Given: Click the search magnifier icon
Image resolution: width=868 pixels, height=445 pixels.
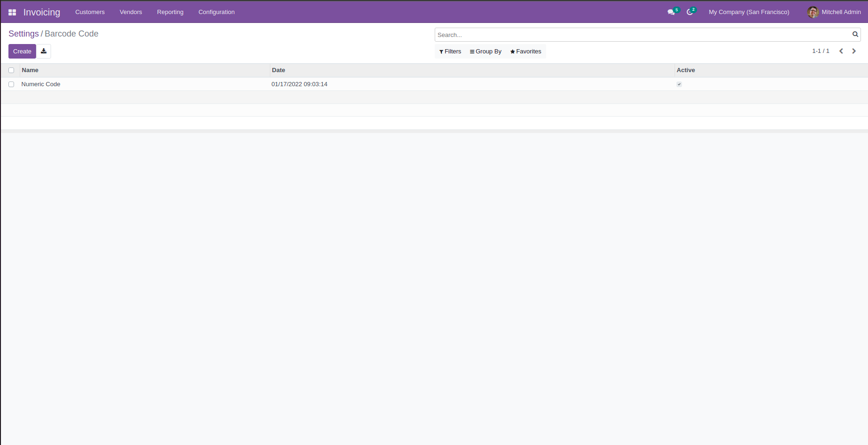Looking at the screenshot, I should click(855, 34).
